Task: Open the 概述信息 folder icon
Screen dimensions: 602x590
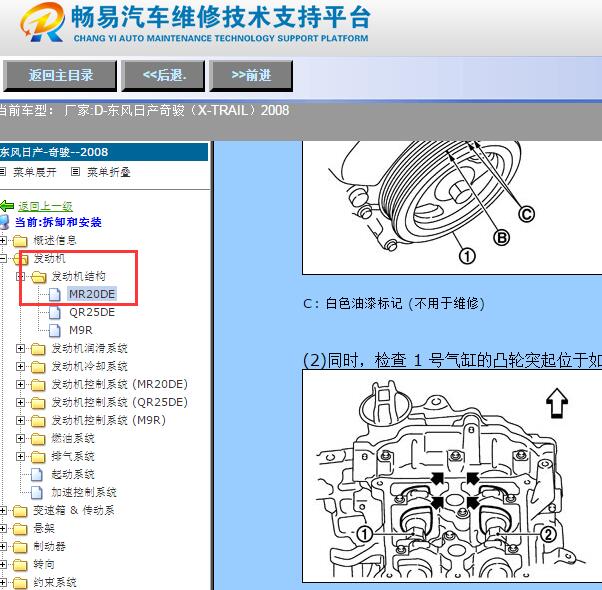Action: click(x=20, y=241)
